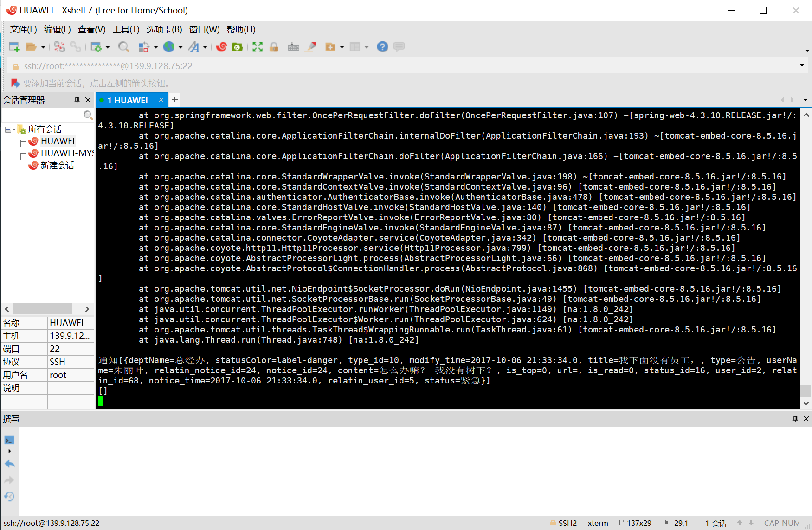812x530 pixels.
Task: Click the speech bubble feedback toolbar icon
Action: (399, 47)
